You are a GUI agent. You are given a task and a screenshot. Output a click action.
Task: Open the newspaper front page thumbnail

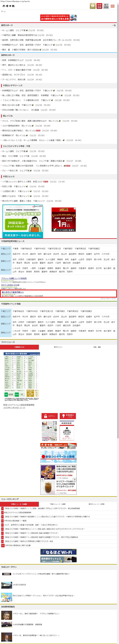point(49,431)
